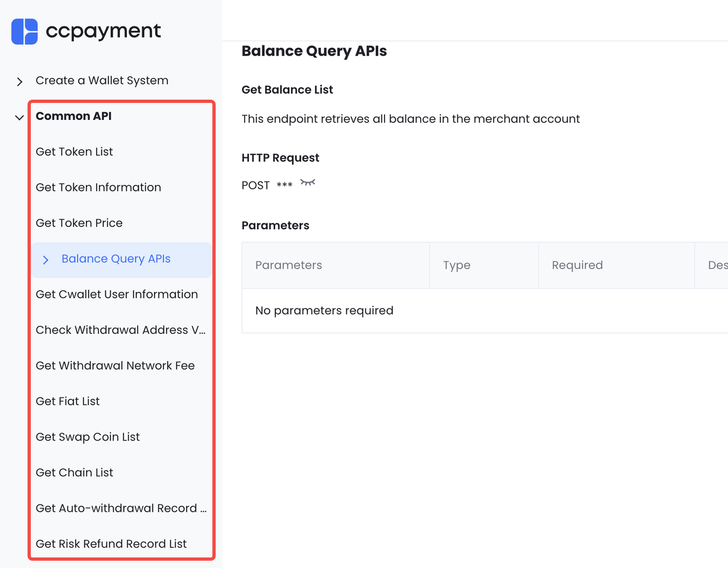Click the endpoint description sentence
The height and width of the screenshot is (568, 728).
coord(411,119)
